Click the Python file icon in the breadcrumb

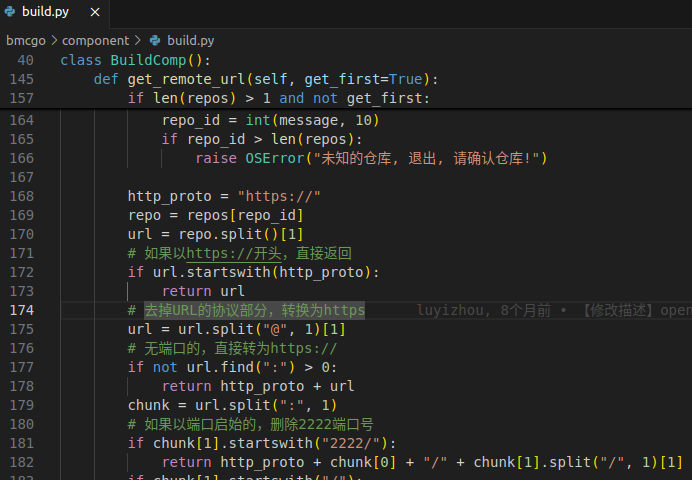(x=155, y=41)
